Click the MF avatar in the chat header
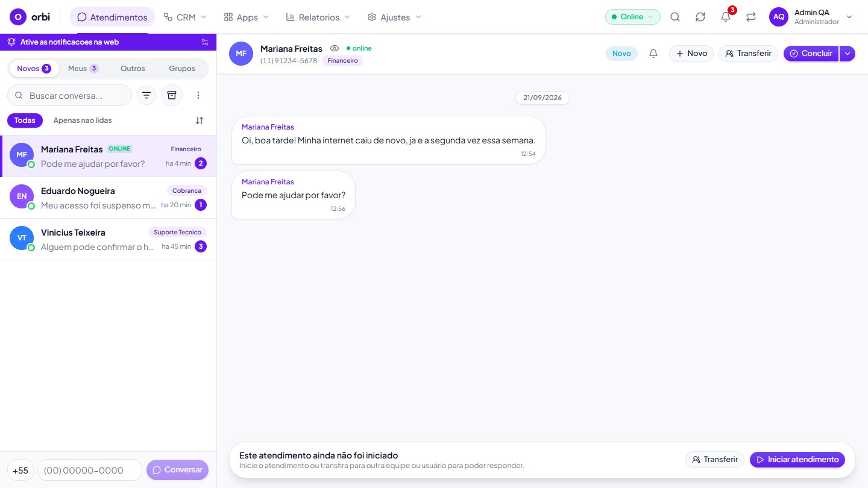The image size is (868, 488). coord(241,54)
